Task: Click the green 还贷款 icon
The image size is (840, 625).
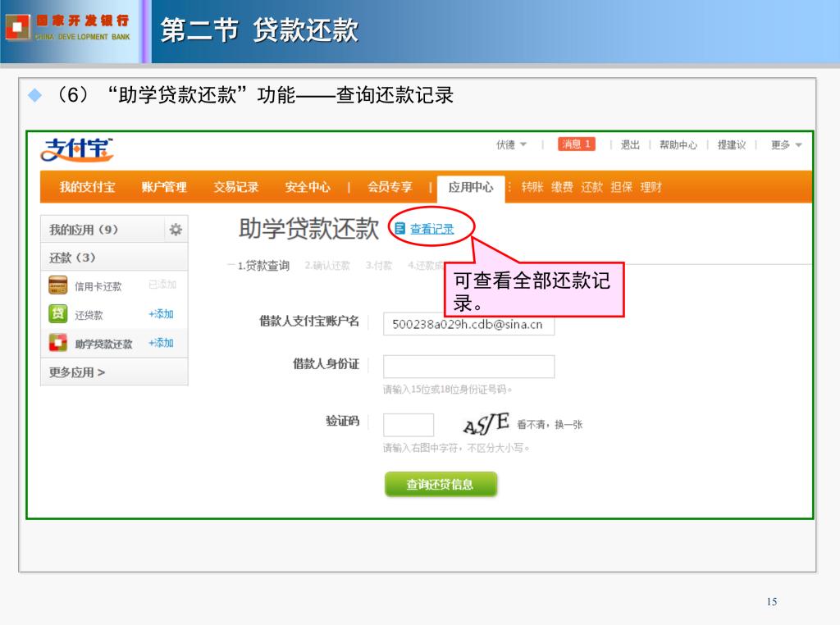Action: [58, 314]
